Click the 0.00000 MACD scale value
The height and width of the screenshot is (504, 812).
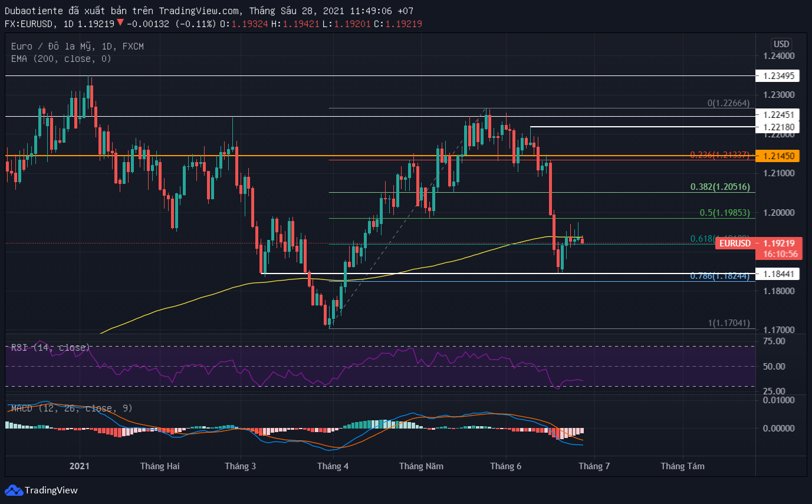[x=779, y=428]
